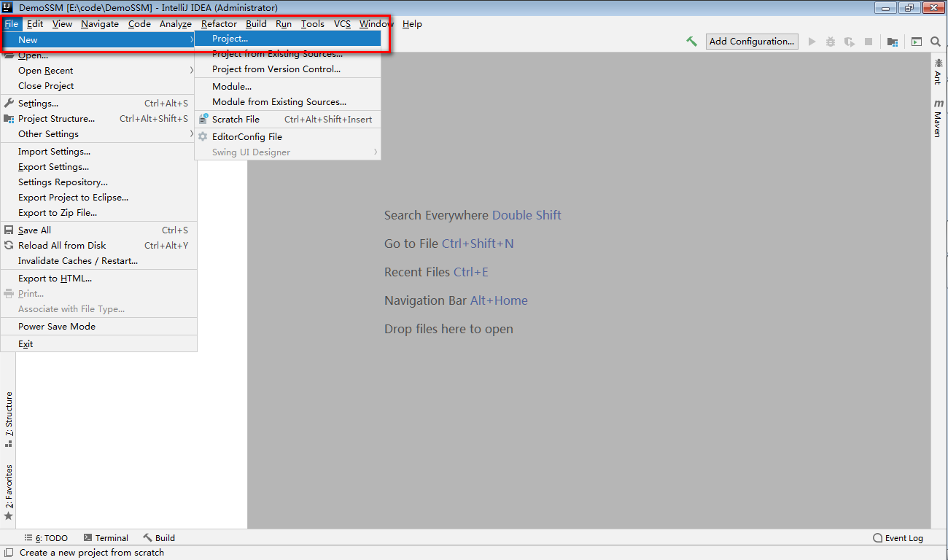Select Close Project

(x=98, y=86)
